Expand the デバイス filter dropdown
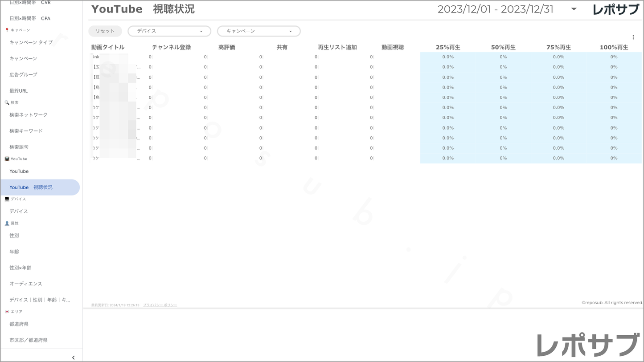644x362 pixels. coord(169,31)
